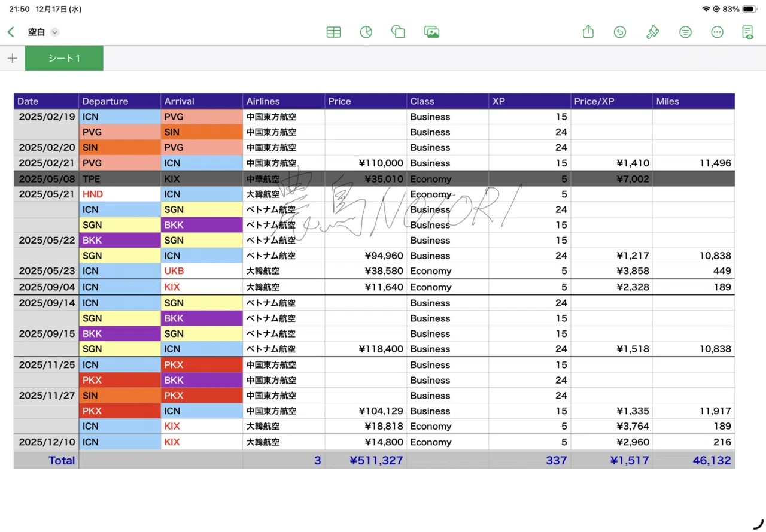Tap the Wi-Fi icon in status bar
This screenshot has height=532, width=766.
coord(706,9)
